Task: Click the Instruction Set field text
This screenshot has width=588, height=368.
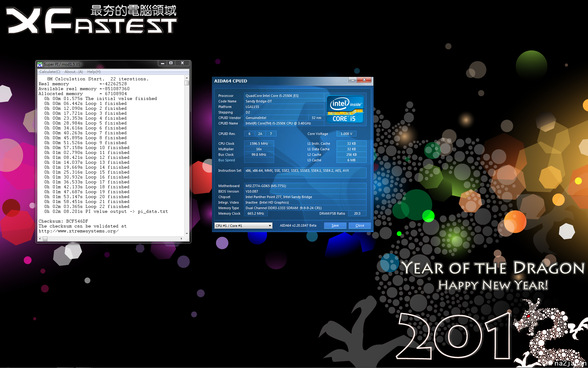Action: pyautogui.click(x=305, y=173)
